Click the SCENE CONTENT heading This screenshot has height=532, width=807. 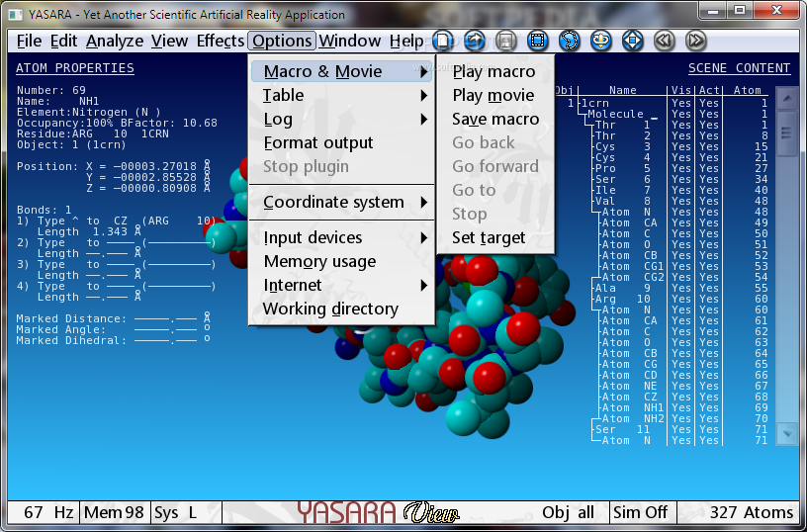coord(739,68)
